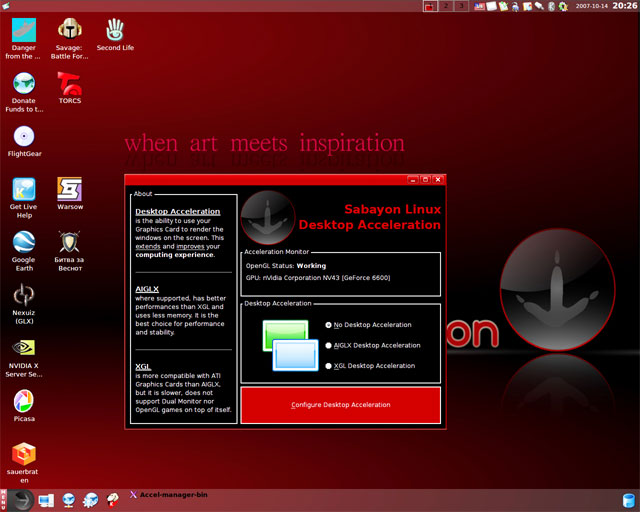
Task: Maximize the Desktop Acceleration window
Action: (x=425, y=180)
